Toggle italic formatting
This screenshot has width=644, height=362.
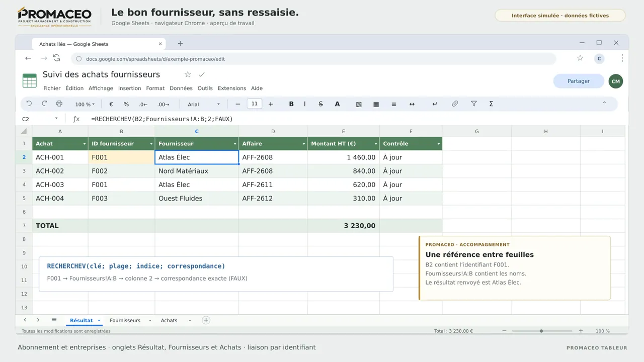pos(305,104)
